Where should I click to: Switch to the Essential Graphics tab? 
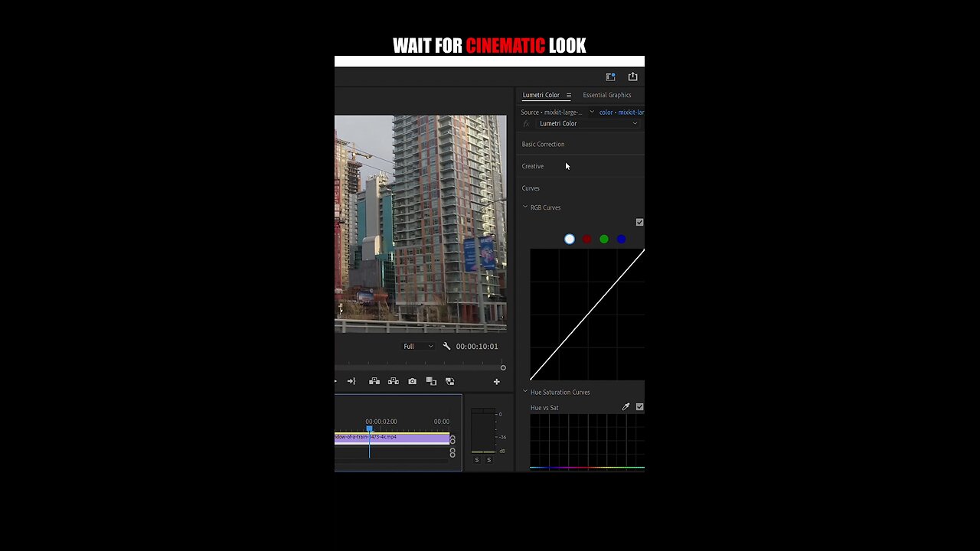607,95
